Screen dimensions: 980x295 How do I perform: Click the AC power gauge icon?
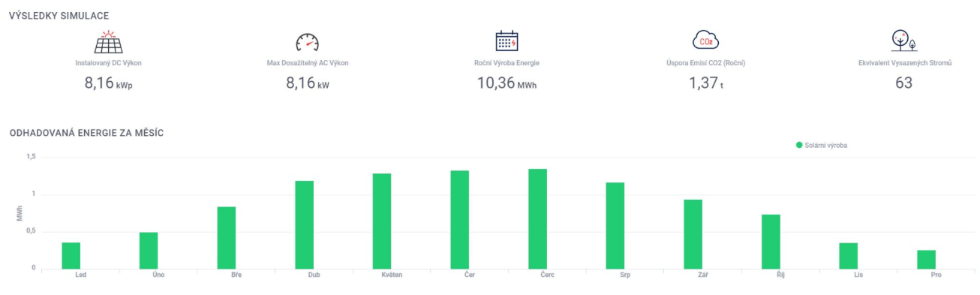[x=308, y=44]
